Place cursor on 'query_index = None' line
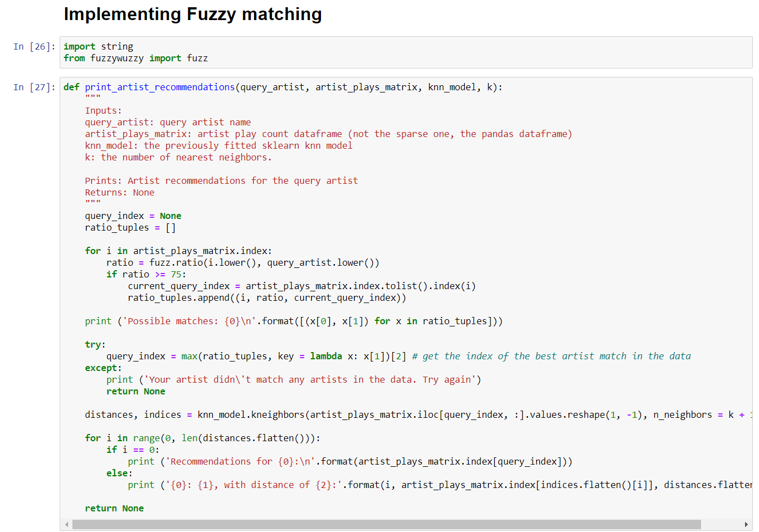 (133, 216)
